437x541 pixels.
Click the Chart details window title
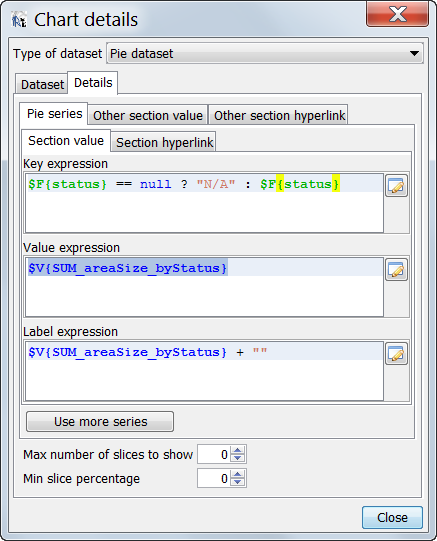click(86, 19)
